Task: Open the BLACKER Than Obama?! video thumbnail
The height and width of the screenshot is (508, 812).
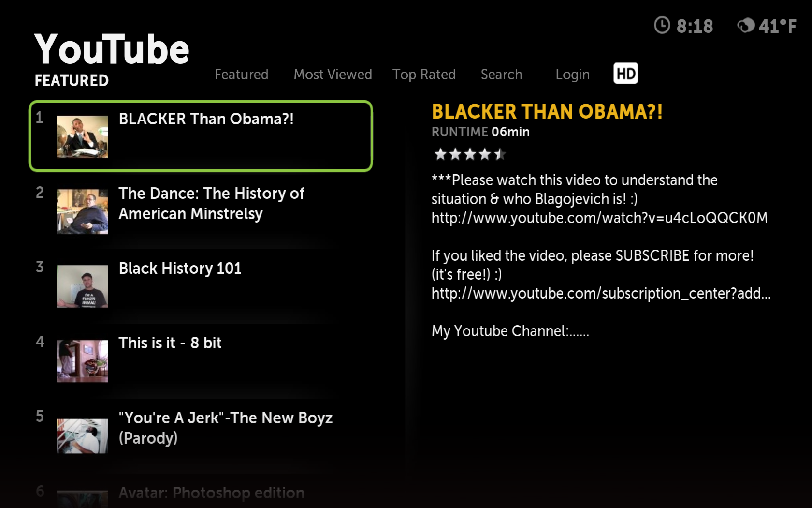Action: 82,136
